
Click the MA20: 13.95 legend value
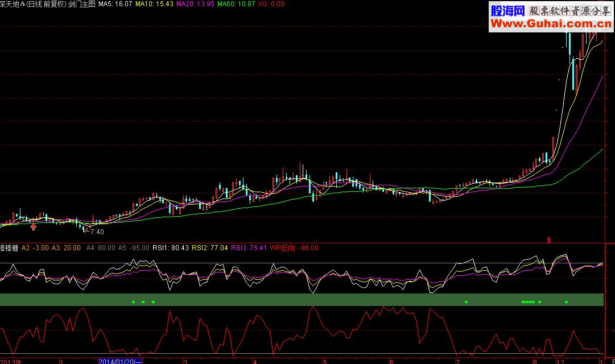[x=195, y=4]
